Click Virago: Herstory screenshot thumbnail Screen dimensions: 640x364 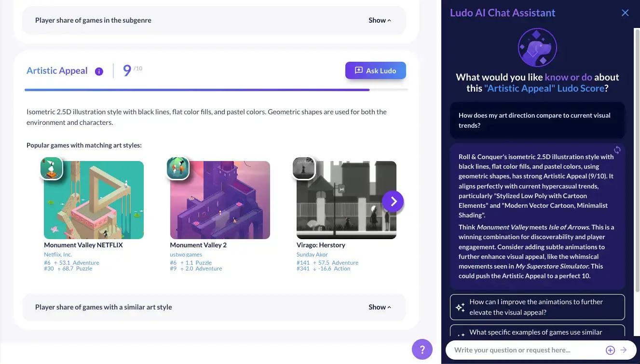pos(346,200)
